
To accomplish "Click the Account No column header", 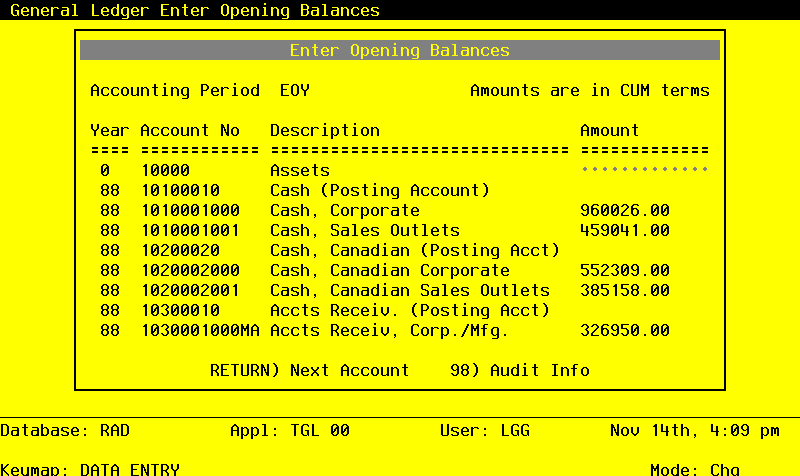I will (x=190, y=131).
